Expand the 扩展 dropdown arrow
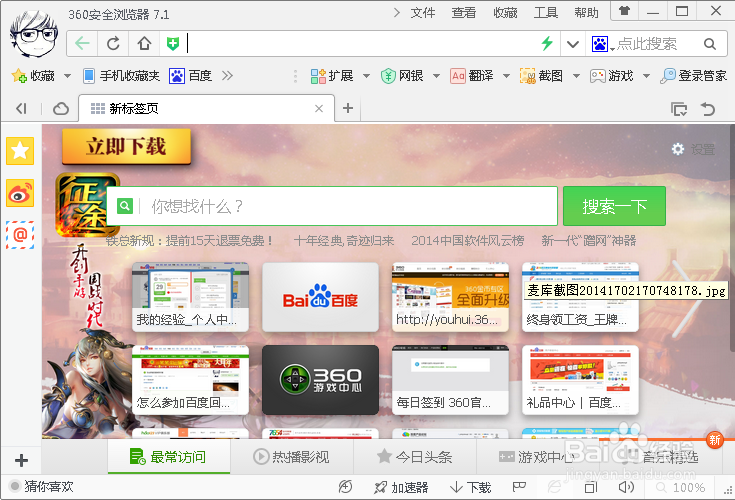The width and height of the screenshot is (735, 500). tap(367, 76)
